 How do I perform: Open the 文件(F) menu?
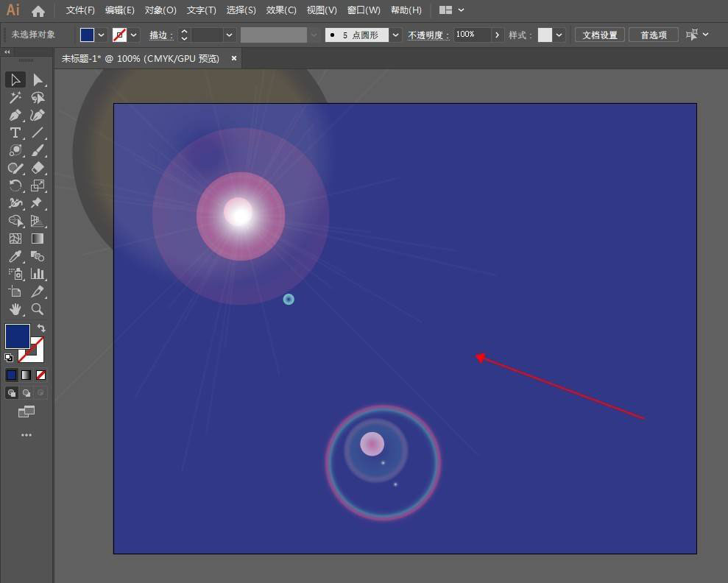pyautogui.click(x=80, y=10)
